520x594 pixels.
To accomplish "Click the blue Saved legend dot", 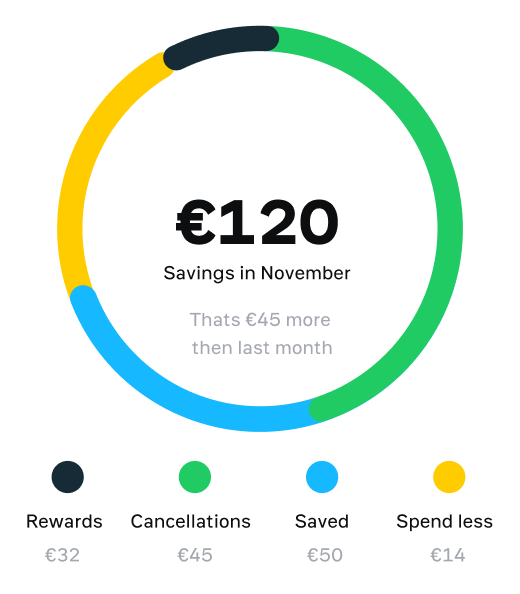I will click(322, 477).
